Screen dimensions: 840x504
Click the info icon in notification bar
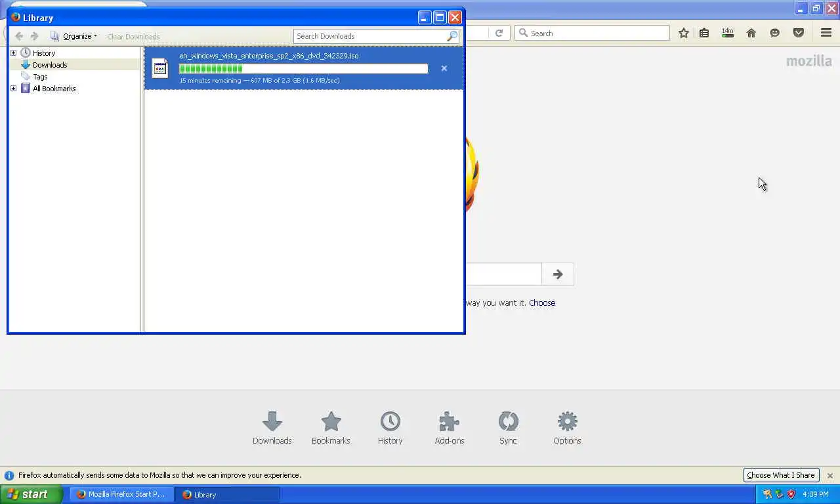pyautogui.click(x=9, y=475)
